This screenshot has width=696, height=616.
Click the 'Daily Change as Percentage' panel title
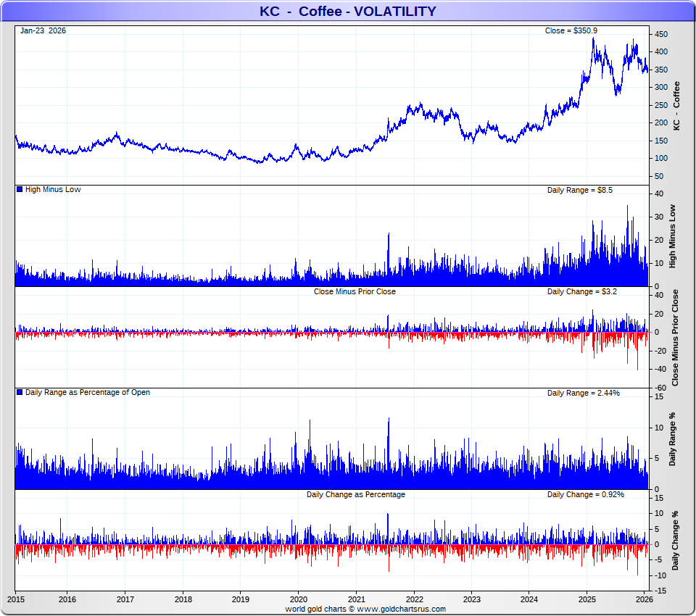coord(355,494)
